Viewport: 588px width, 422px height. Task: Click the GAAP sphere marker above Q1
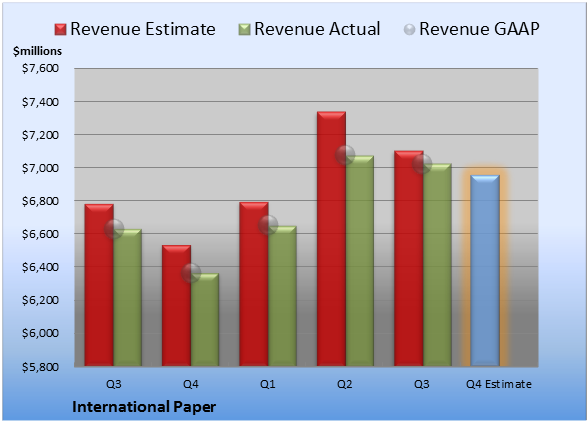(268, 225)
